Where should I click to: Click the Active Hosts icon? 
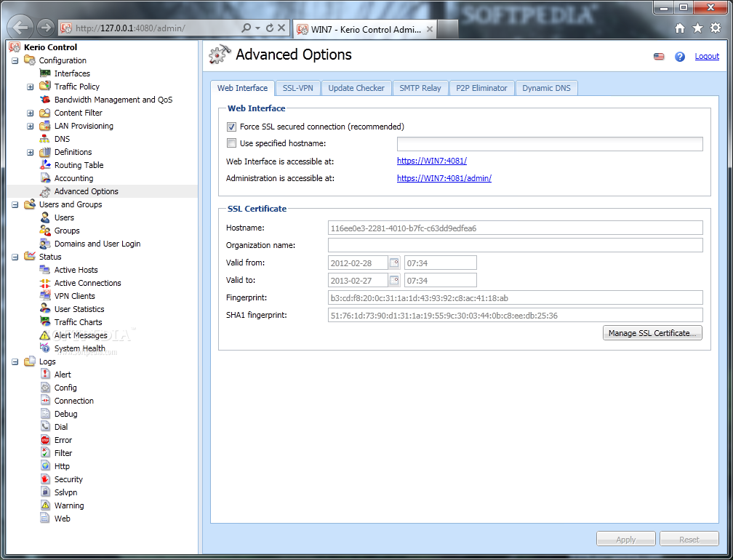click(x=45, y=270)
